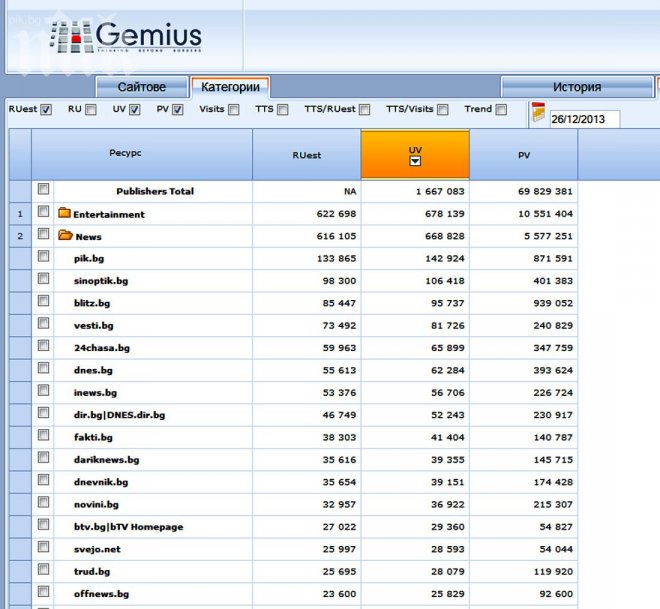Click the Entertainment folder icon
The width and height of the screenshot is (660, 609).
click(x=64, y=213)
